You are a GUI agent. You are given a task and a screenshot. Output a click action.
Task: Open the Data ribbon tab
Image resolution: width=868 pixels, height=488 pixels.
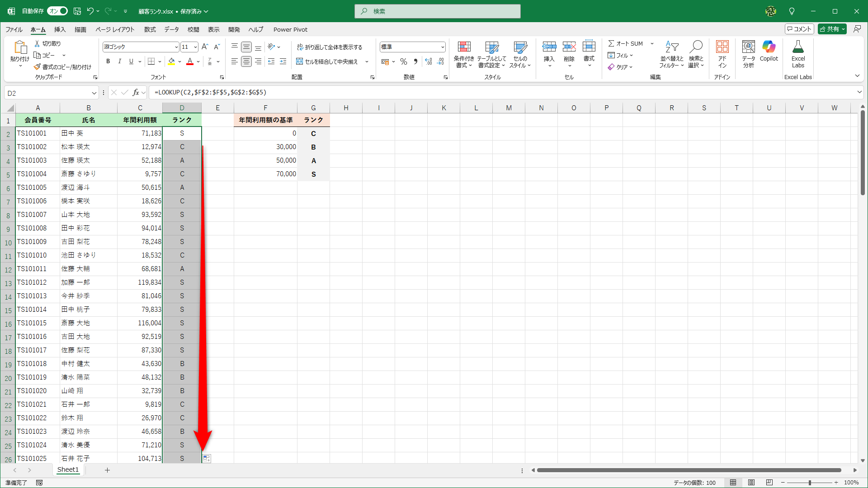171,29
